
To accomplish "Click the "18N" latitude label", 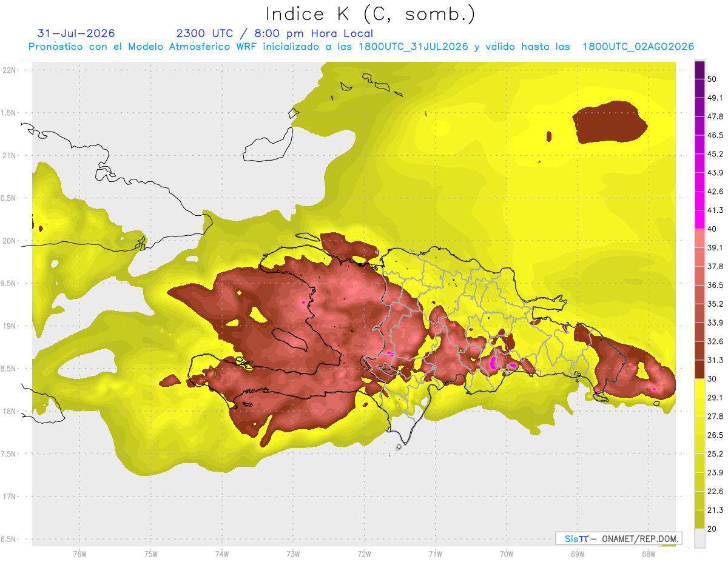I will coord(9,411).
